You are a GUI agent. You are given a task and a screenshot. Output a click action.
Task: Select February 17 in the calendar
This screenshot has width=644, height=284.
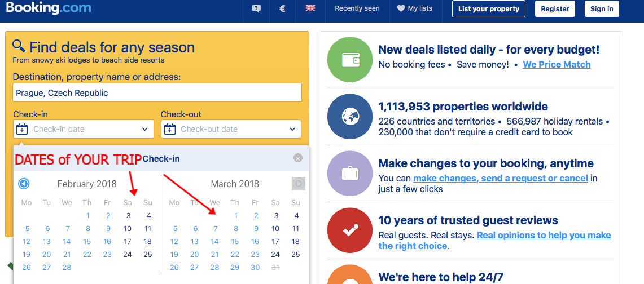tap(128, 242)
